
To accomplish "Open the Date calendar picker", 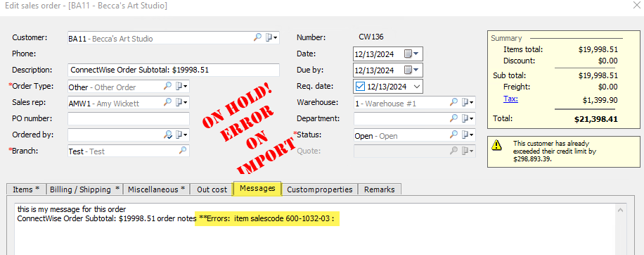I will pyautogui.click(x=411, y=54).
